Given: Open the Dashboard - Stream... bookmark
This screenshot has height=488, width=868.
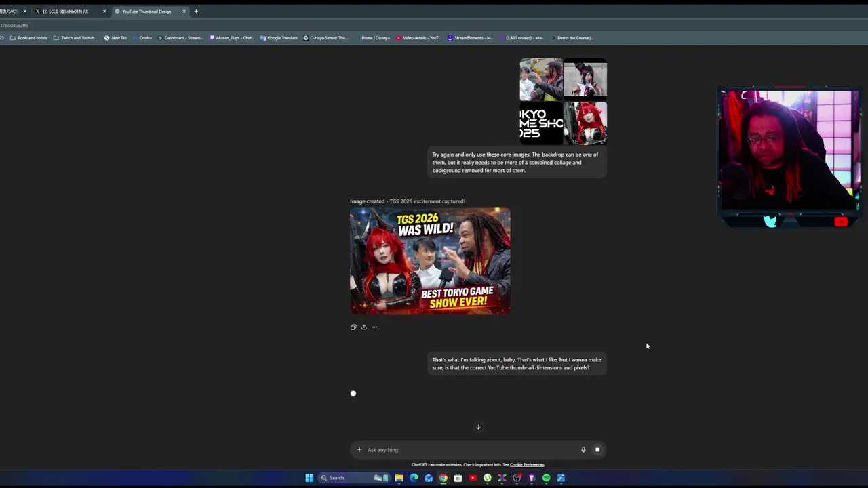Looking at the screenshot, I should point(180,38).
